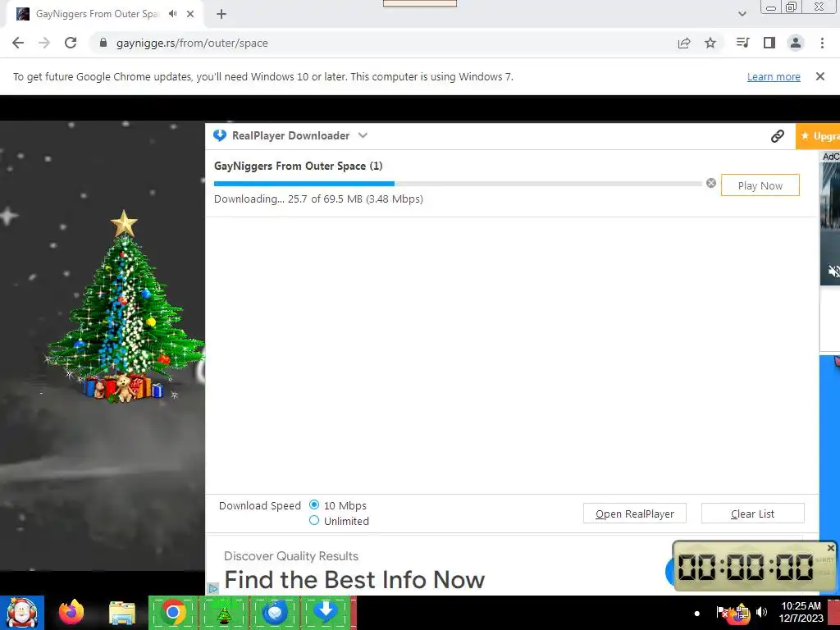Reload the current page

71,43
